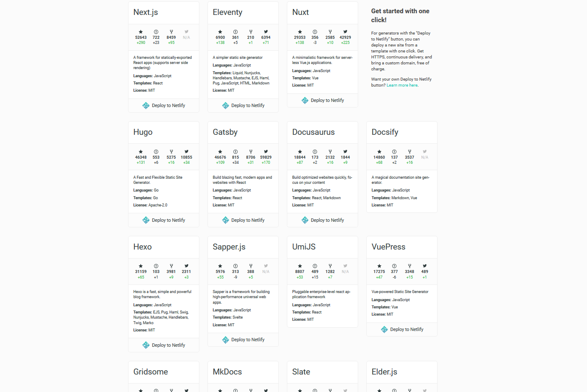Click Hugo 'Languages: Go' text
This screenshot has width=587, height=392.
(x=146, y=190)
